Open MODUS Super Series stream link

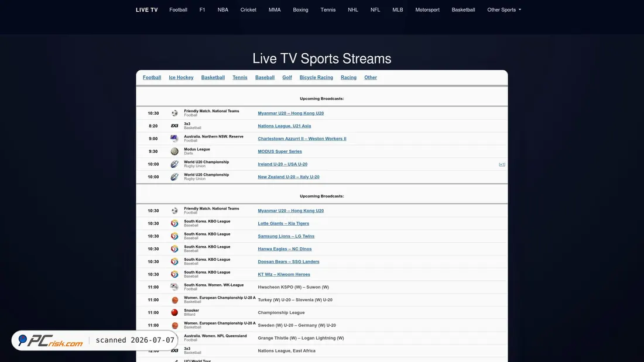(280, 151)
